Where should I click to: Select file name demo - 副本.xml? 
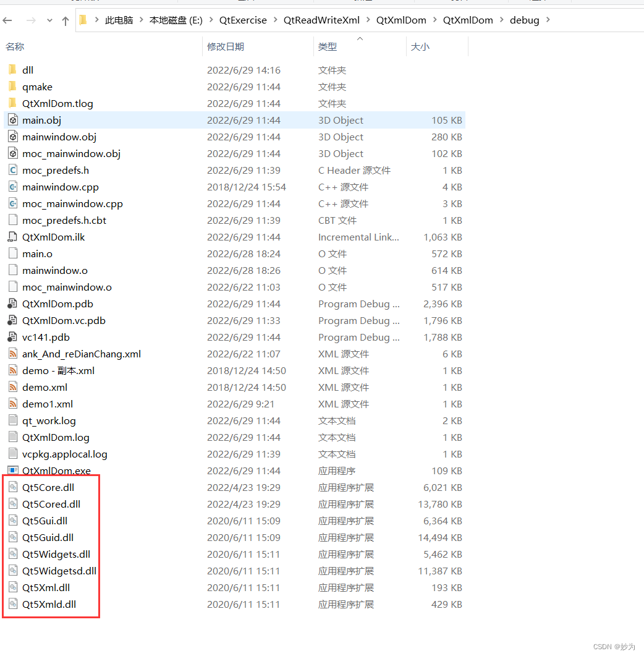click(58, 371)
